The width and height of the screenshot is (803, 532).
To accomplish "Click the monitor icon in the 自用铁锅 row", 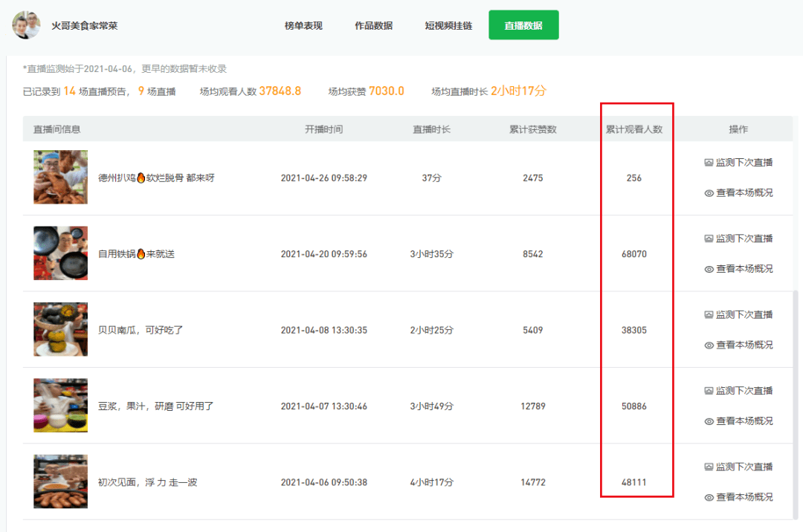I will tap(709, 239).
